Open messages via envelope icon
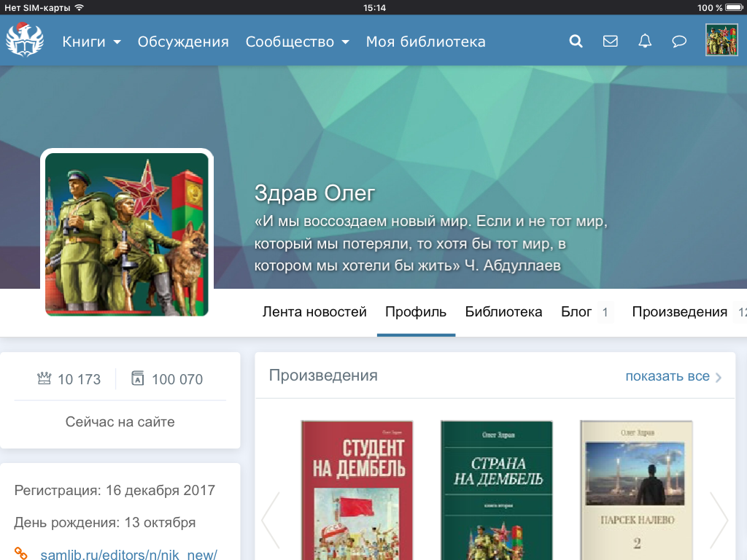The image size is (747, 560). [611, 42]
